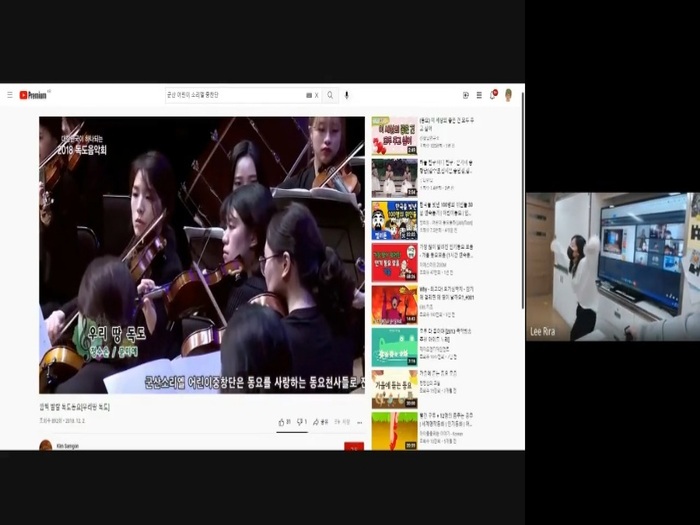The image size is (700, 525).
Task: Open the account avatar menu
Action: click(508, 95)
